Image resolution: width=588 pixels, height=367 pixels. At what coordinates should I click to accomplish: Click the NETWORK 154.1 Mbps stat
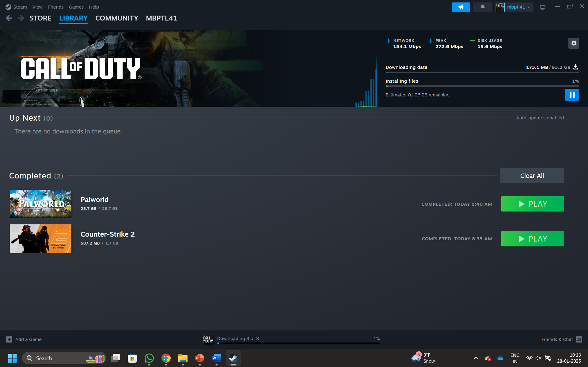404,43
